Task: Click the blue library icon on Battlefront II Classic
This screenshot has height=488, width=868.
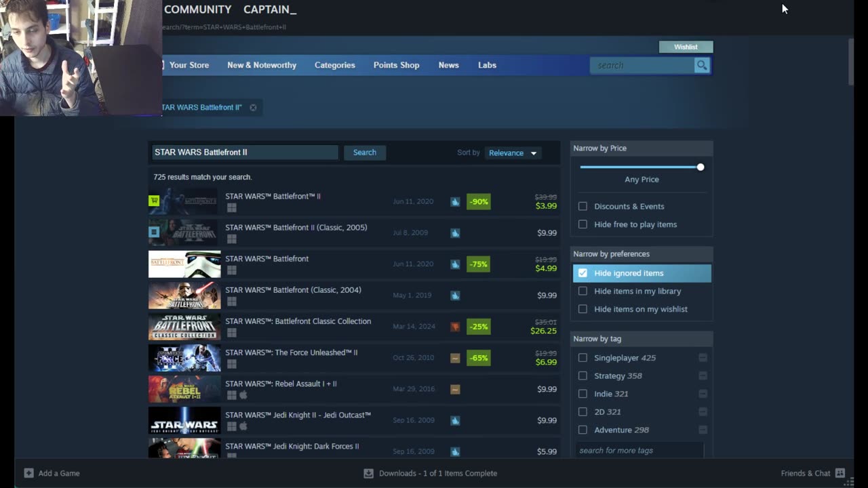Action: 154,232
